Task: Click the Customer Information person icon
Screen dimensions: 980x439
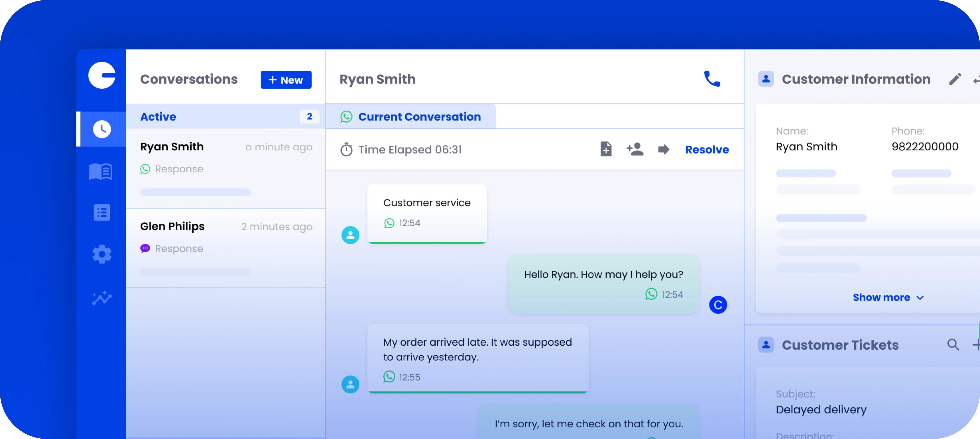Action: point(766,79)
